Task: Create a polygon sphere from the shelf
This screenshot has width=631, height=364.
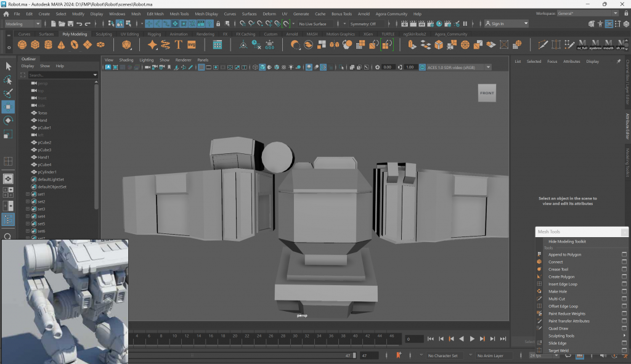Action: pyautogui.click(x=21, y=45)
